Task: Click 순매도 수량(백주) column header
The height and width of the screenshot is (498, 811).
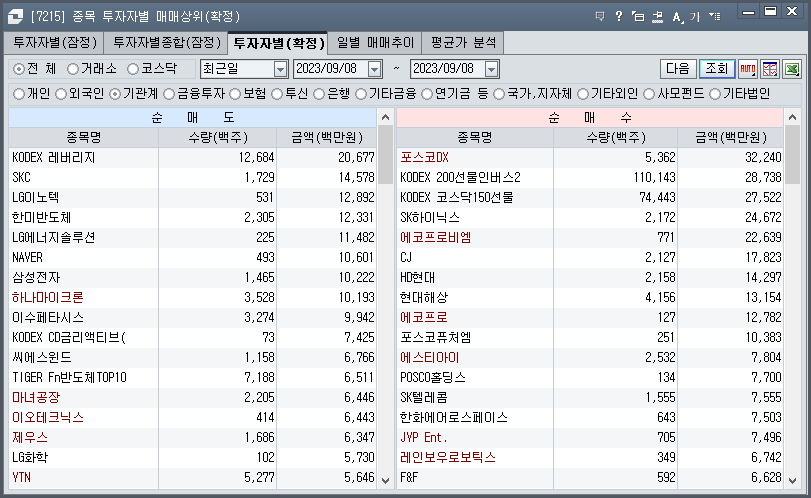Action: (218, 138)
